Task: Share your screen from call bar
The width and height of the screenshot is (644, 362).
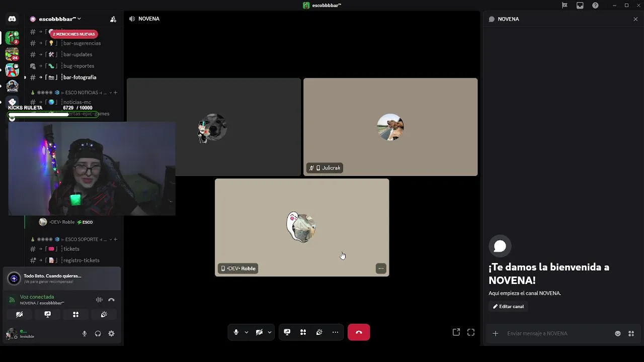Action: 287,332
